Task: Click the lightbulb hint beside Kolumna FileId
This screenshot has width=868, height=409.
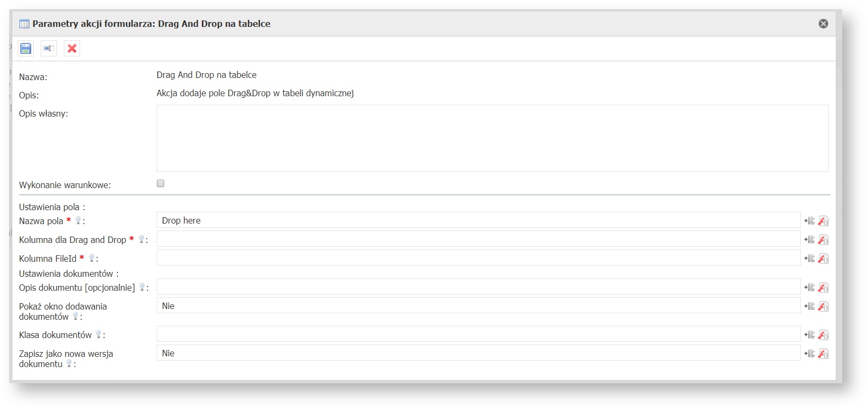Action: (x=91, y=258)
